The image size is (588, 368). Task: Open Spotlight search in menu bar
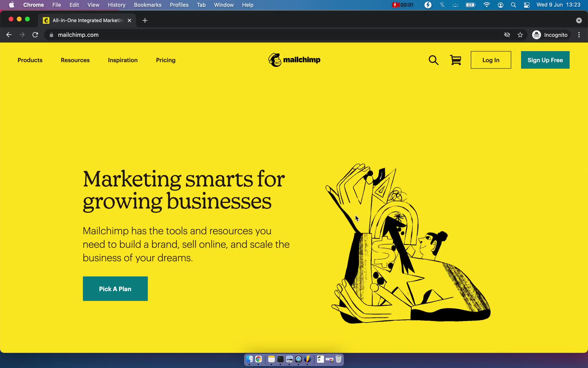click(x=513, y=5)
